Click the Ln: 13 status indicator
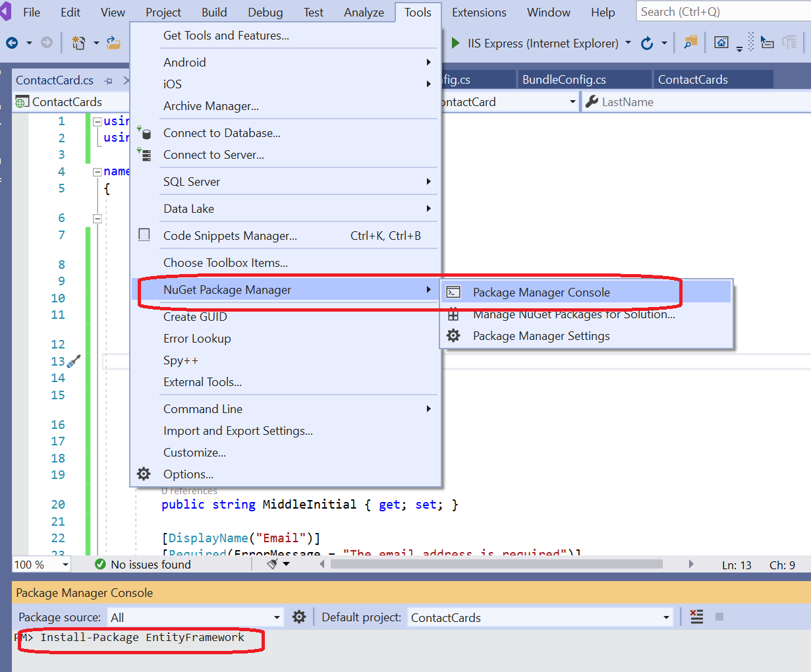 pos(737,565)
